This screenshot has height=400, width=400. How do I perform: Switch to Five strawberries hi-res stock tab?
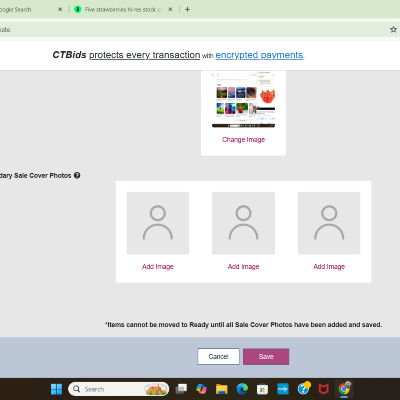pos(123,9)
